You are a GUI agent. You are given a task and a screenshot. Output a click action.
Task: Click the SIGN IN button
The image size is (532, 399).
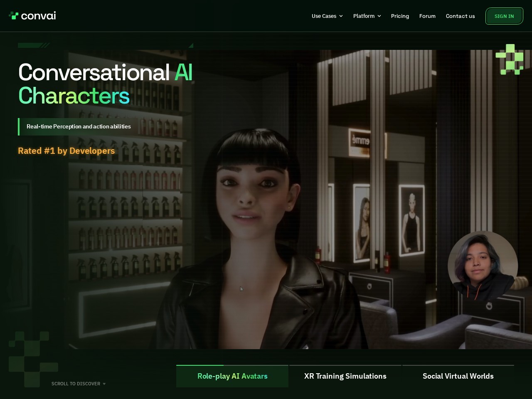click(x=504, y=16)
